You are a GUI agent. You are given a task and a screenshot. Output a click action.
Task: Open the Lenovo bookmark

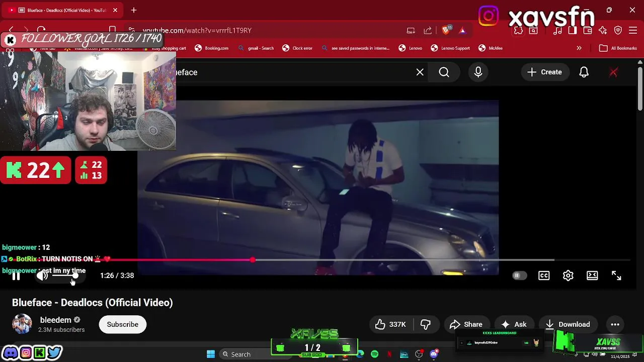point(411,48)
